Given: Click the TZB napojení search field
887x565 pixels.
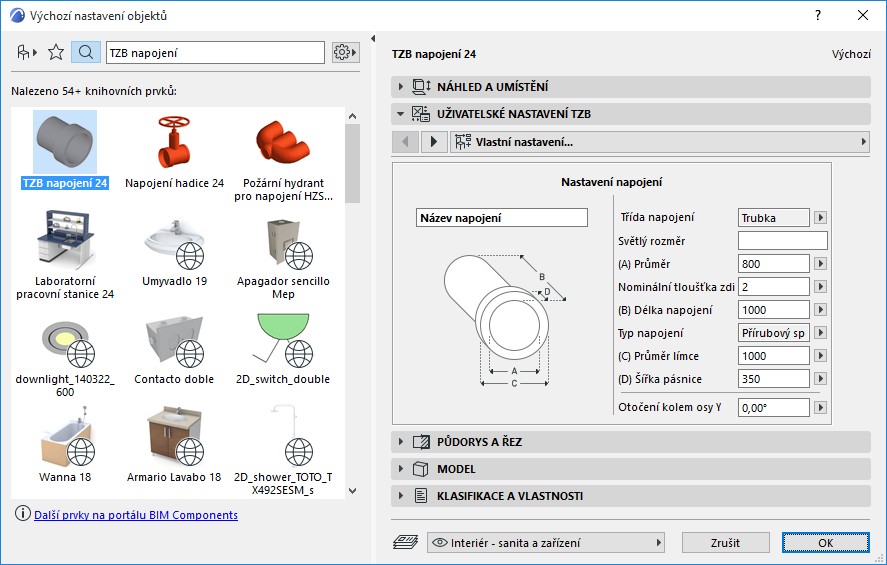Looking at the screenshot, I should [216, 53].
